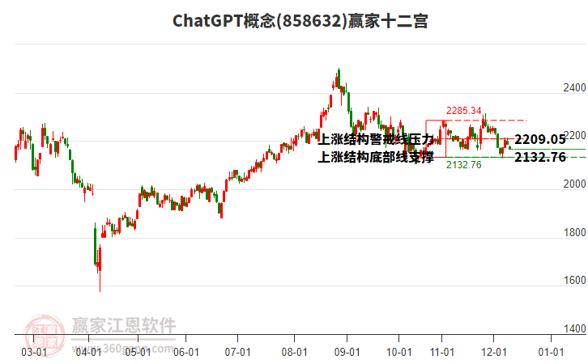Click the 04-01 date label
Image resolution: width=588 pixels, height=364 pixels.
pos(88,352)
